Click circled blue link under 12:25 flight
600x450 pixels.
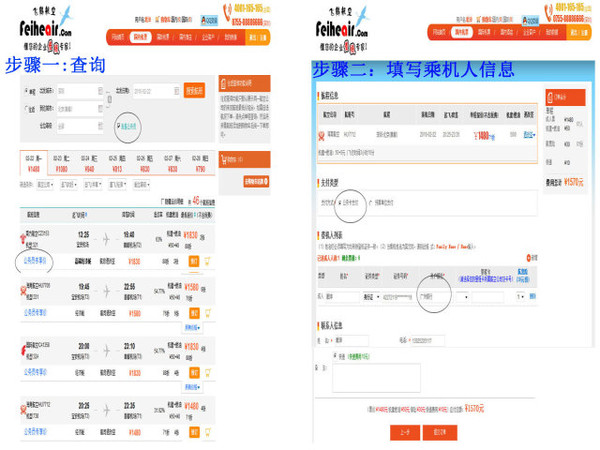click(35, 261)
